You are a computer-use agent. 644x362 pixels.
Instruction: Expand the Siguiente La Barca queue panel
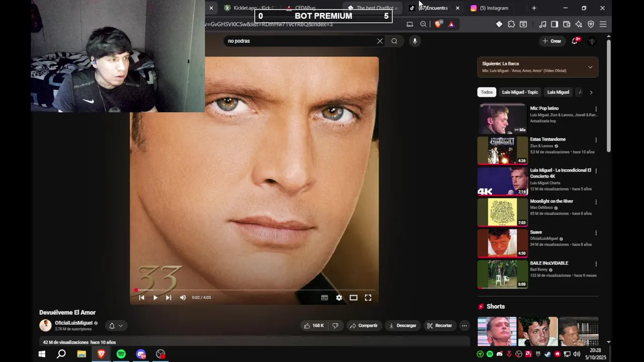(x=590, y=67)
